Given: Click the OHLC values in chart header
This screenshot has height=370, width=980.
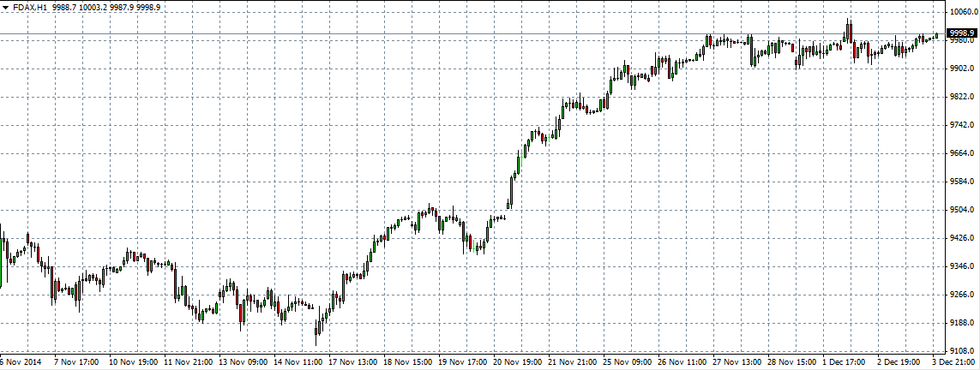Looking at the screenshot, I should [x=106, y=7].
